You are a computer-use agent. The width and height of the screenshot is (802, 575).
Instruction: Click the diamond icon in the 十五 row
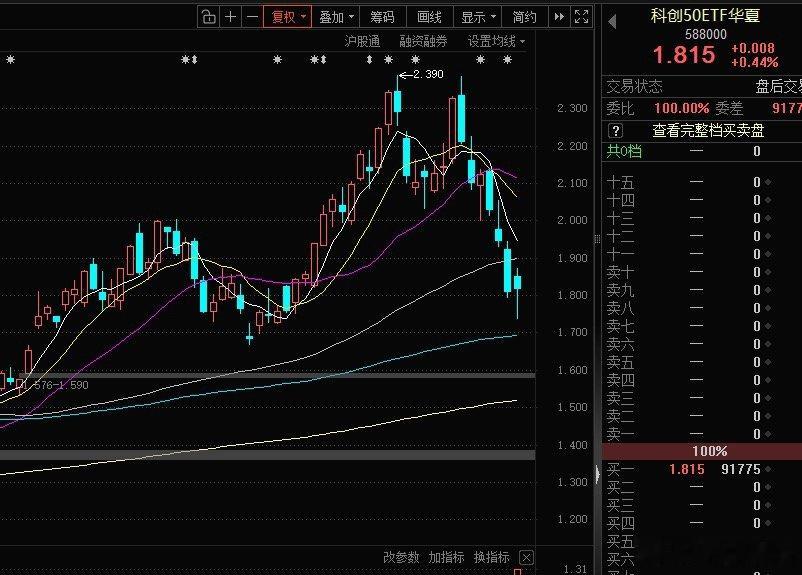[x=768, y=182]
